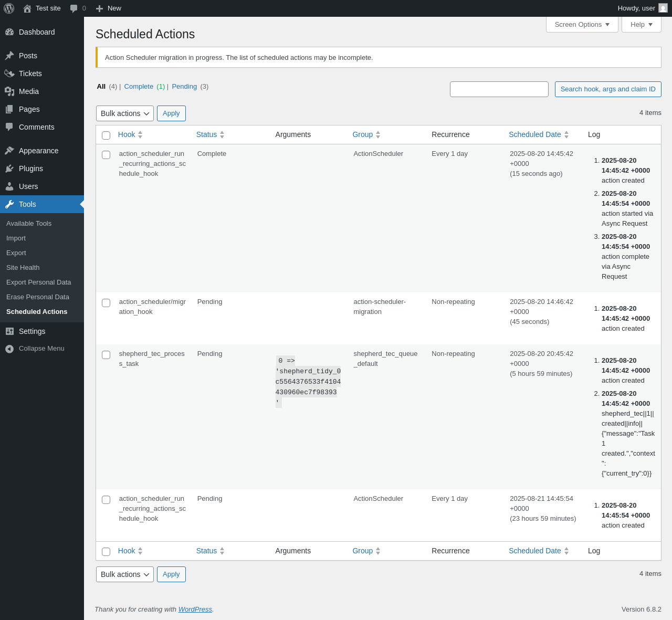Sort by bottom Status column link
Viewport: 672px width, 620px height.
coord(206,551)
